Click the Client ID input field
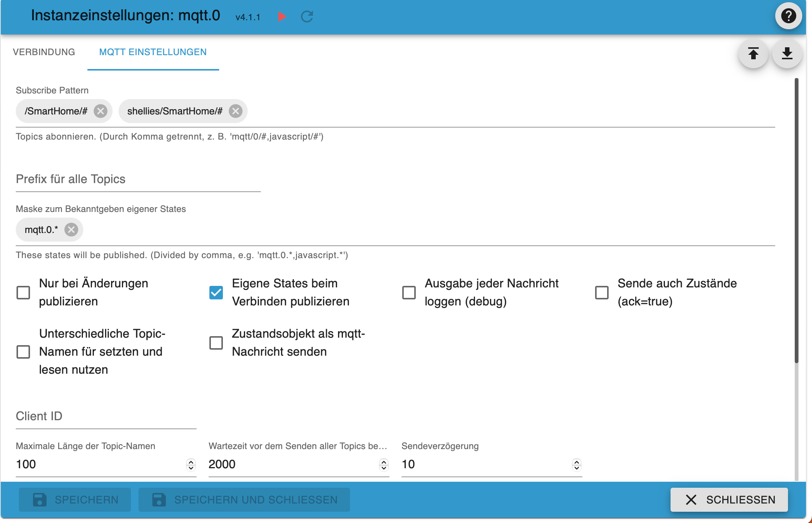 coord(106,416)
